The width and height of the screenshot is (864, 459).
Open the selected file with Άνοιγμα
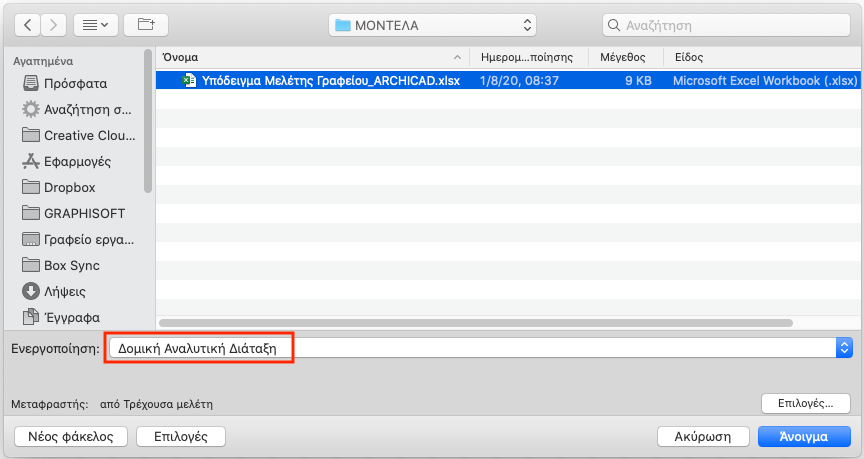(804, 436)
